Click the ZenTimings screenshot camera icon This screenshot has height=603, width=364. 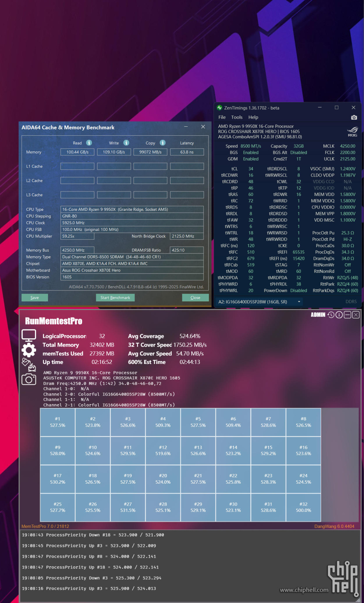tap(354, 117)
